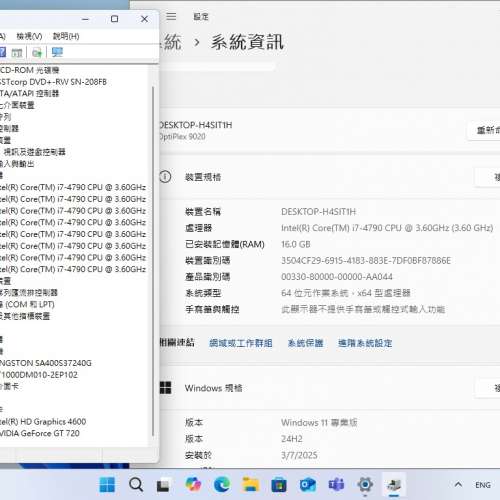Switch to Settings via taskbar gear icon
Viewport: 500px width, 500px height.
(x=365, y=485)
